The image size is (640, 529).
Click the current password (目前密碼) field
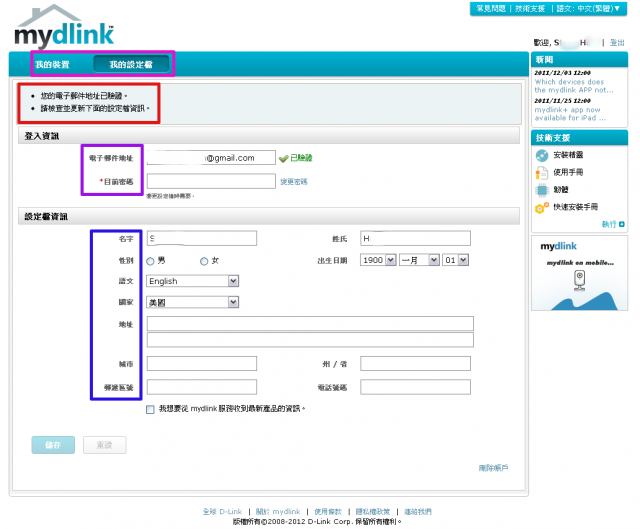click(211, 181)
